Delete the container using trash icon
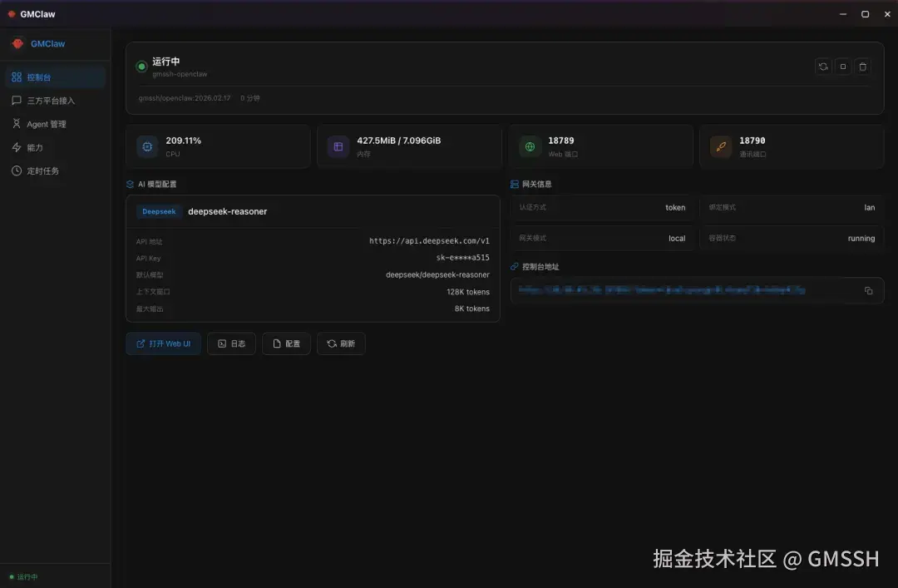Image resolution: width=898 pixels, height=588 pixels. point(862,67)
